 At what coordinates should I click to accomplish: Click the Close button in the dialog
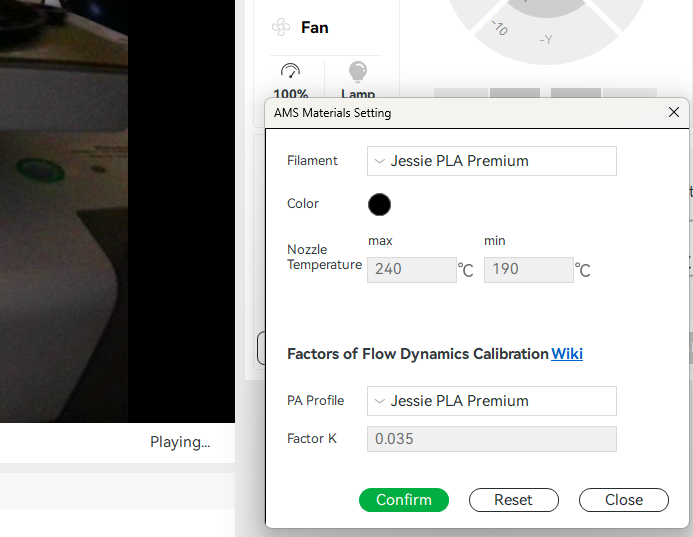point(624,500)
